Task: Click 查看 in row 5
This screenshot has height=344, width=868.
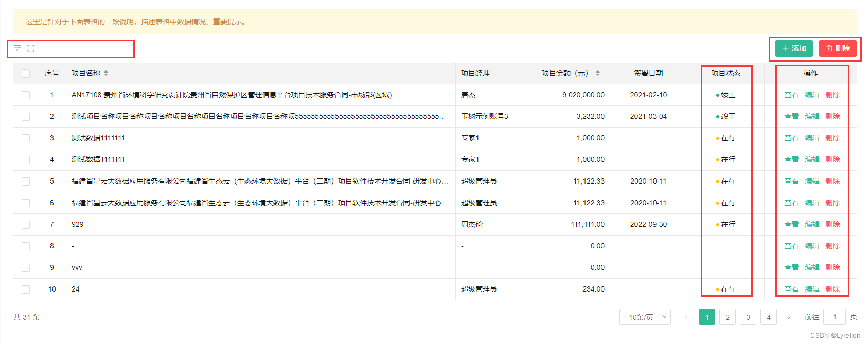Action: [791, 181]
